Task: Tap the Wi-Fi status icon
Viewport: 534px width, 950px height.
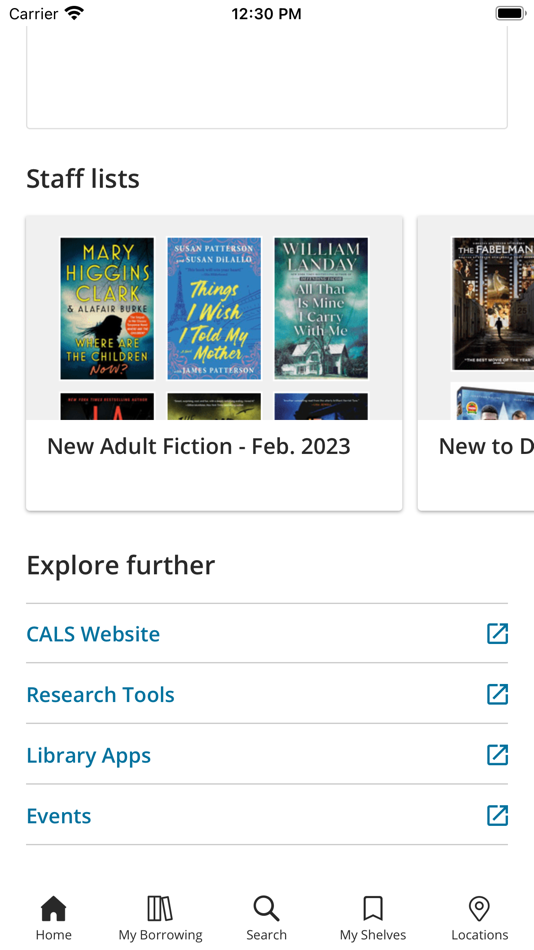Action: (75, 13)
